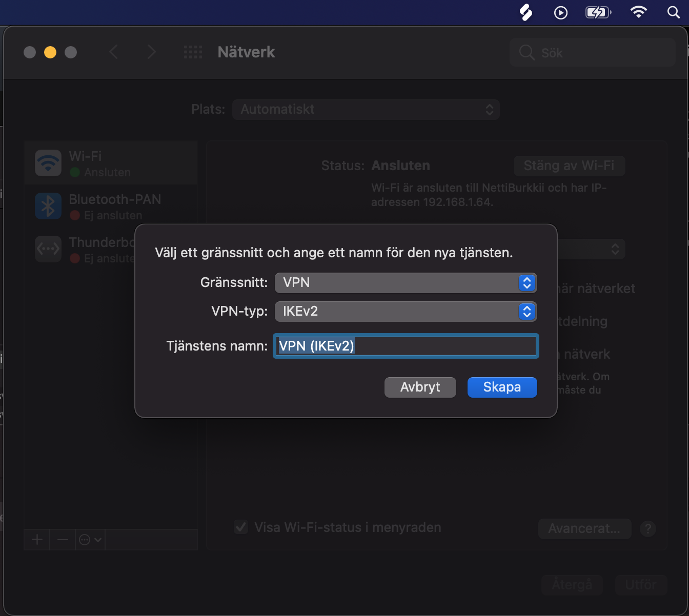Image resolution: width=689 pixels, height=616 pixels.
Task: Open the Wi-Fi menu bar item
Action: [x=638, y=12]
